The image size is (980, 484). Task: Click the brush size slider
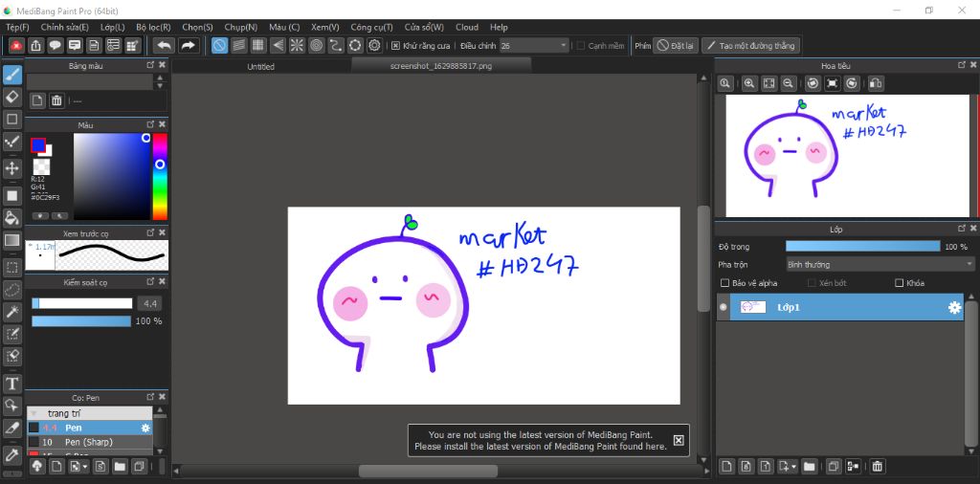click(82, 303)
